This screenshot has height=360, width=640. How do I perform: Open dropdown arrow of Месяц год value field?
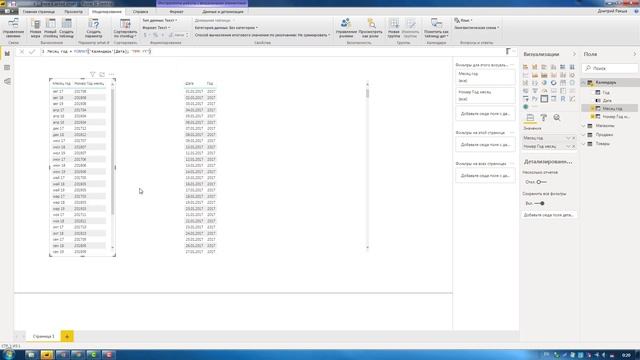568,138
